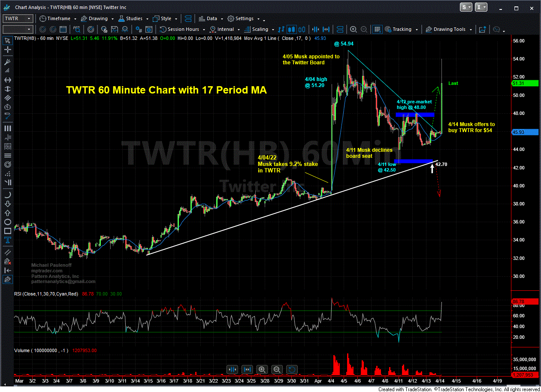
Task: Click the Style button
Action: (x=162, y=18)
